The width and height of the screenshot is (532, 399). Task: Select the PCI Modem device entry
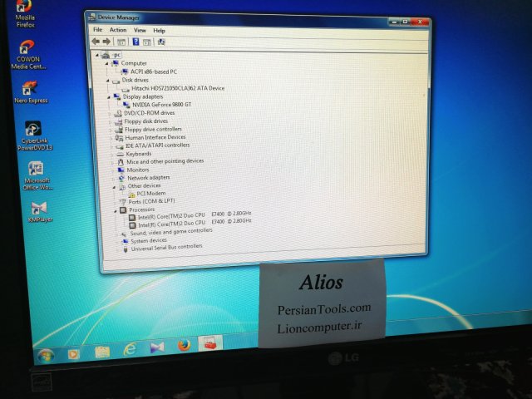pos(150,193)
